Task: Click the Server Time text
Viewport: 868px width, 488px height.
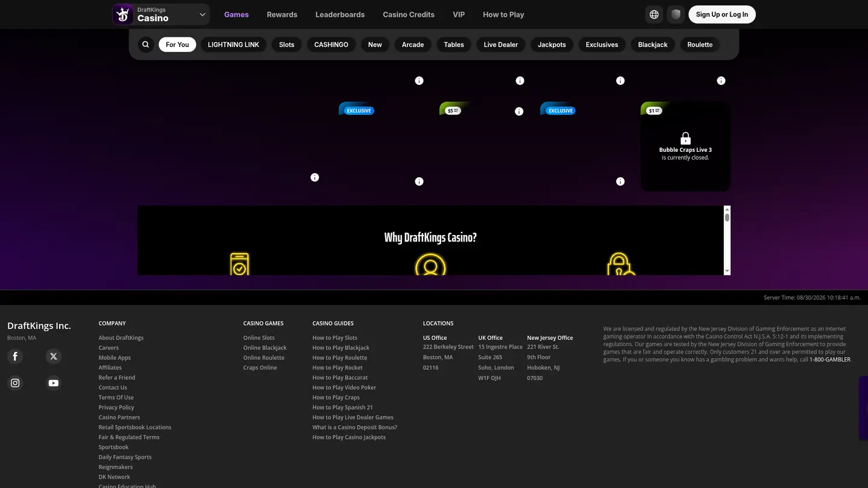Action: point(812,298)
